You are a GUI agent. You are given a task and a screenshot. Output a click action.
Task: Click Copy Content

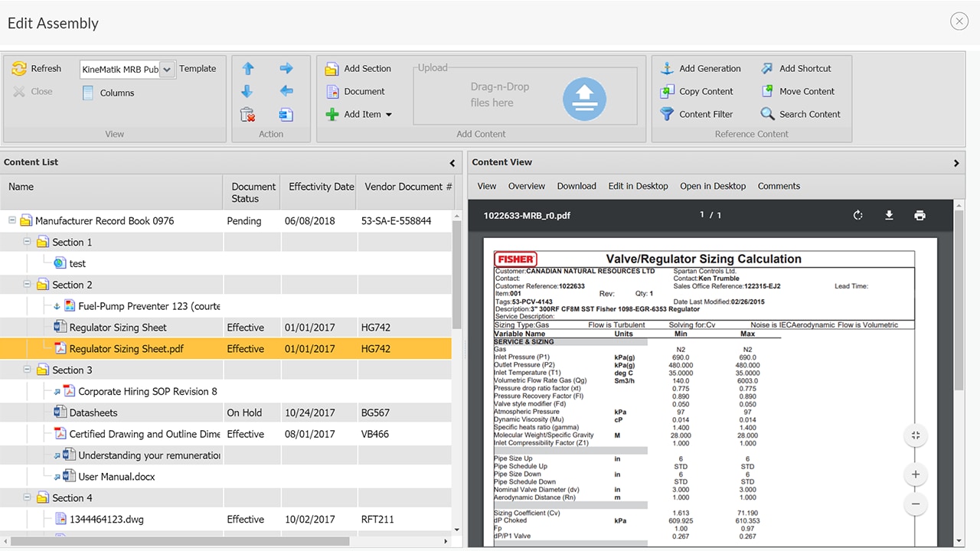click(697, 91)
